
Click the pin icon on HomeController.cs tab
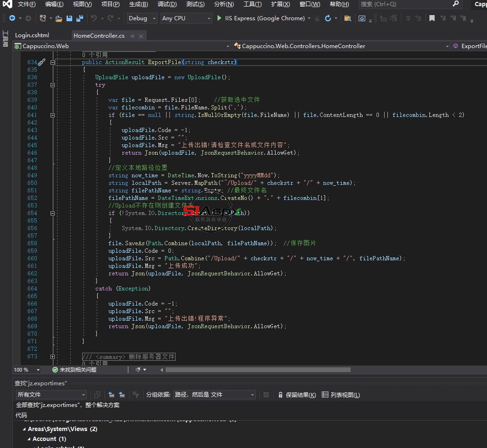coord(132,36)
